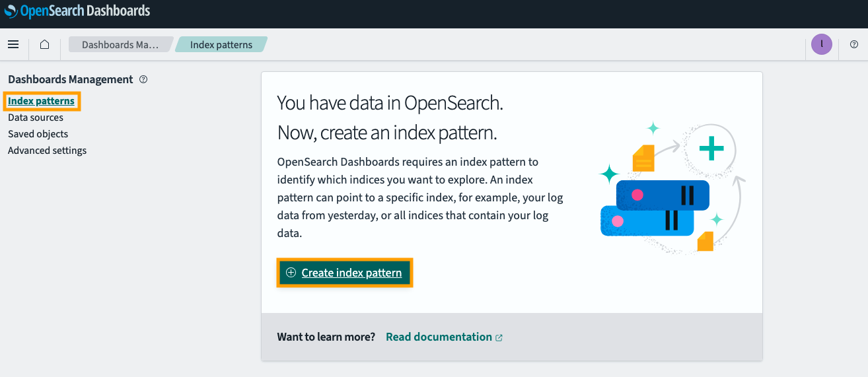The height and width of the screenshot is (377, 868).
Task: Open the user avatar menu
Action: 822,44
